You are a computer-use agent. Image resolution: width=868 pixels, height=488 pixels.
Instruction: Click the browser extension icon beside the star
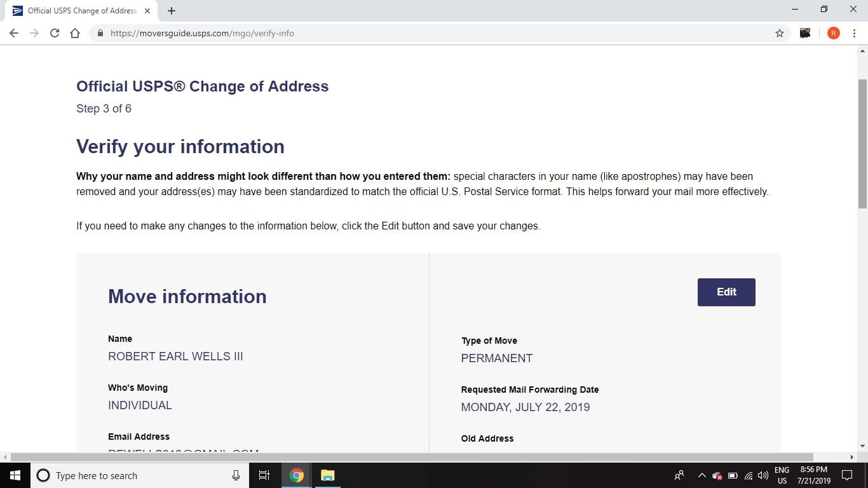[x=805, y=33]
